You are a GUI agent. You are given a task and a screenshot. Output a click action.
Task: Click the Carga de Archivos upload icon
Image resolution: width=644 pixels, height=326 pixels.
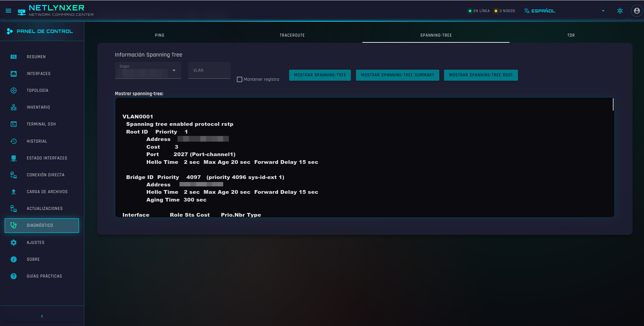tap(13, 192)
